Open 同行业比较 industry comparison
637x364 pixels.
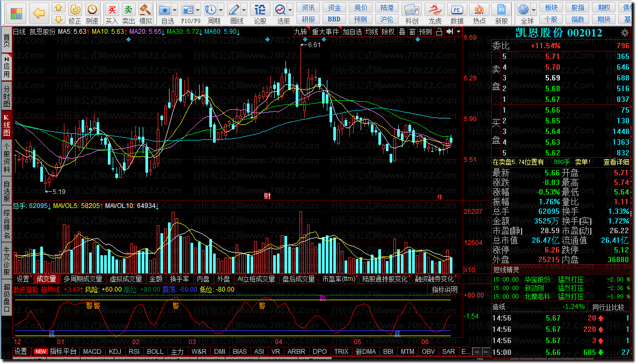tap(608, 308)
